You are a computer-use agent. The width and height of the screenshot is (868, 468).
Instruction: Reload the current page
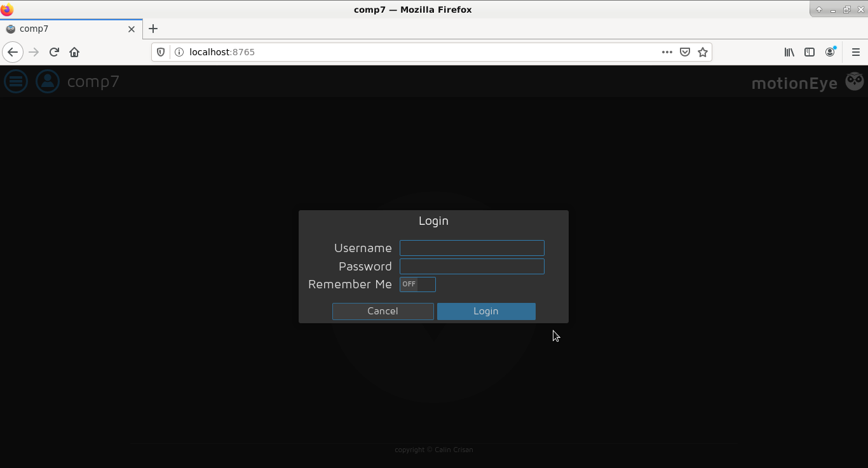pos(54,52)
